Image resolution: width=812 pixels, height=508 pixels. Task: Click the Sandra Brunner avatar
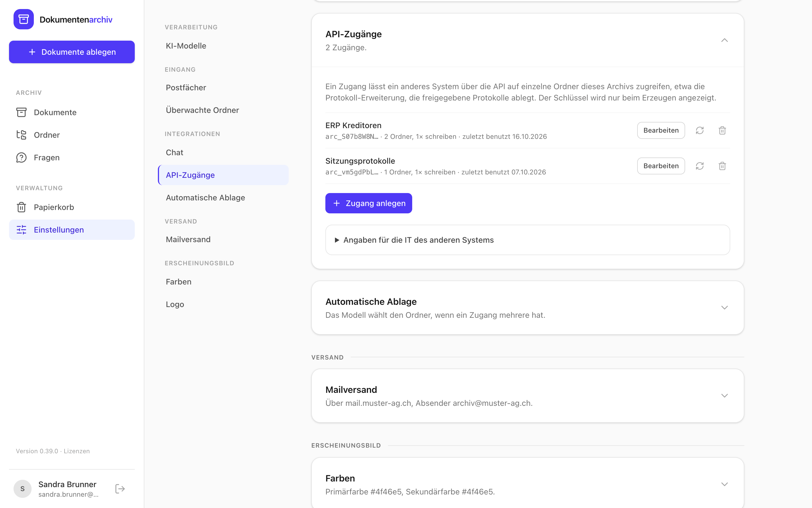click(23, 489)
